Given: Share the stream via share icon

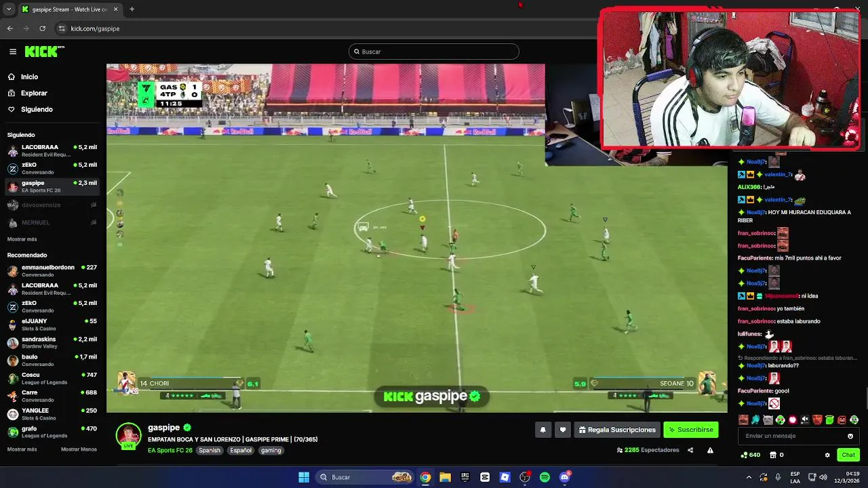Looking at the screenshot, I should 690,450.
